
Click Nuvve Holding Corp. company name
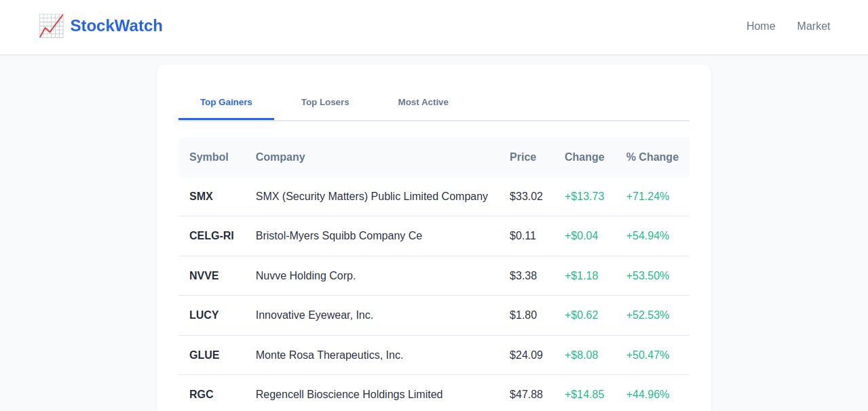pos(305,275)
